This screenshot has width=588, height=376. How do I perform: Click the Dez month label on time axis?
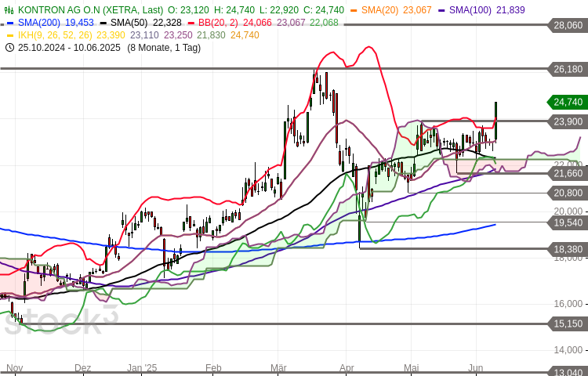point(82,367)
